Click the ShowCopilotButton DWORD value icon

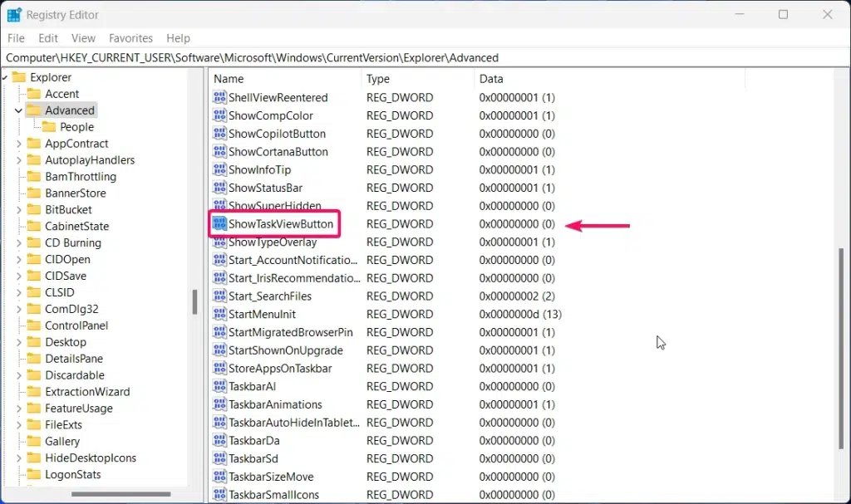click(219, 134)
